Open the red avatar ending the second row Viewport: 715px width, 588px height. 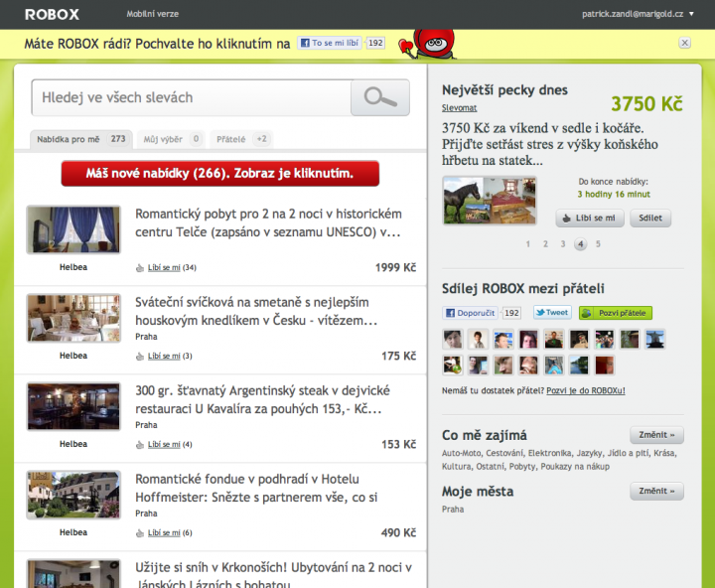coord(605,366)
